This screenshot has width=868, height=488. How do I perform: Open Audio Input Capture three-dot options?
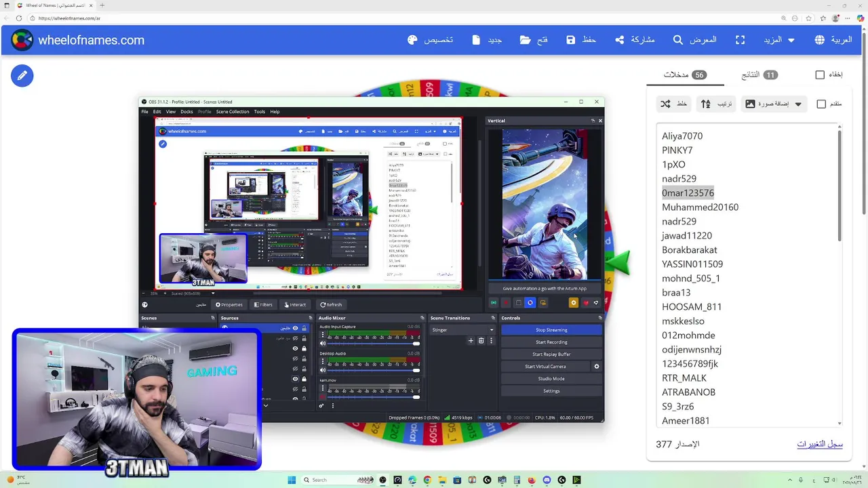click(x=322, y=335)
